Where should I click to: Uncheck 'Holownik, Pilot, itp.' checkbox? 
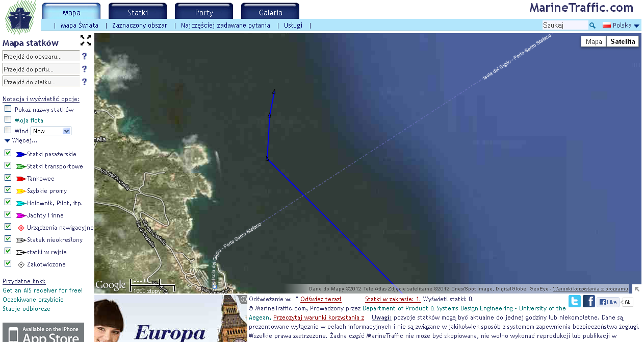pyautogui.click(x=8, y=202)
